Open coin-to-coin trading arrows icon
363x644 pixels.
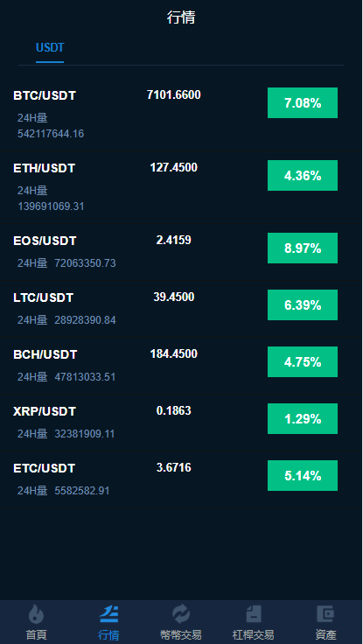181,614
